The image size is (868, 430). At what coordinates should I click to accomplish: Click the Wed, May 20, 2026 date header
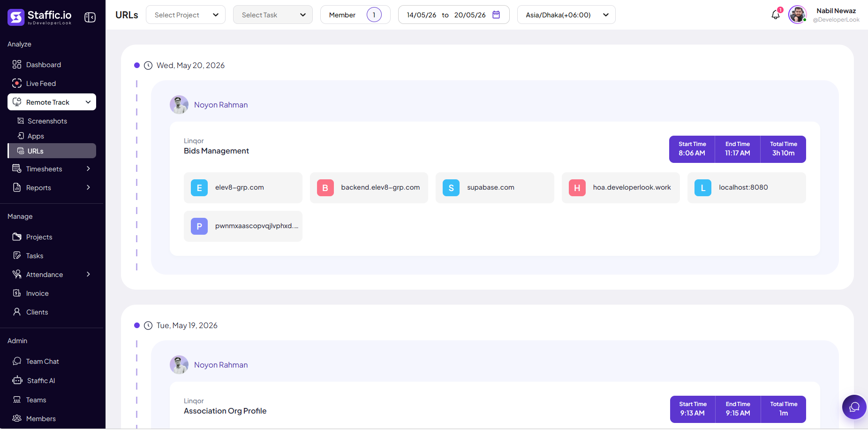pyautogui.click(x=190, y=65)
